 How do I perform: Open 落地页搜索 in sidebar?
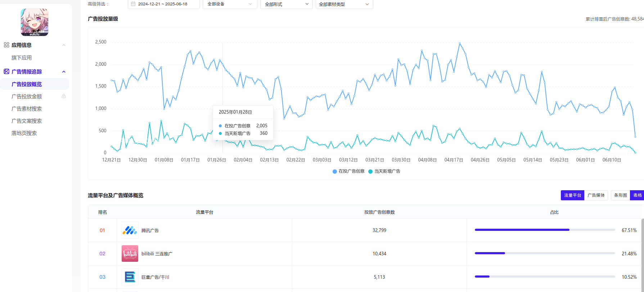point(24,133)
